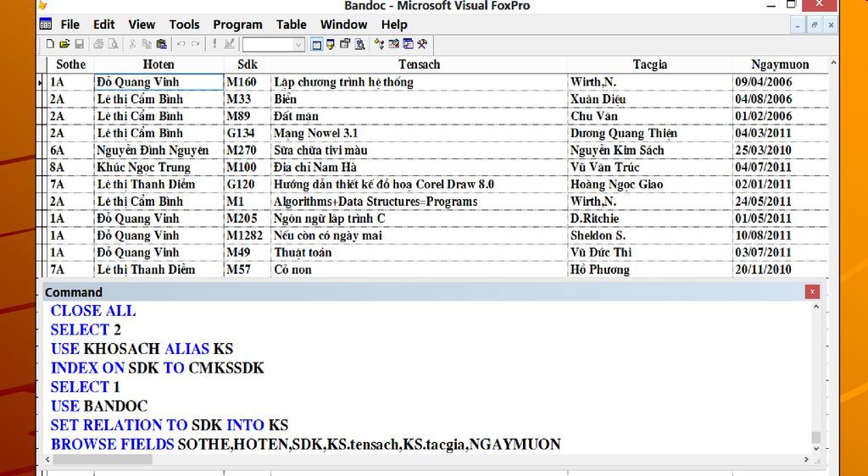The width and height of the screenshot is (868, 476).
Task: Click 'D.Ritchie' author cell
Action: pos(650,219)
